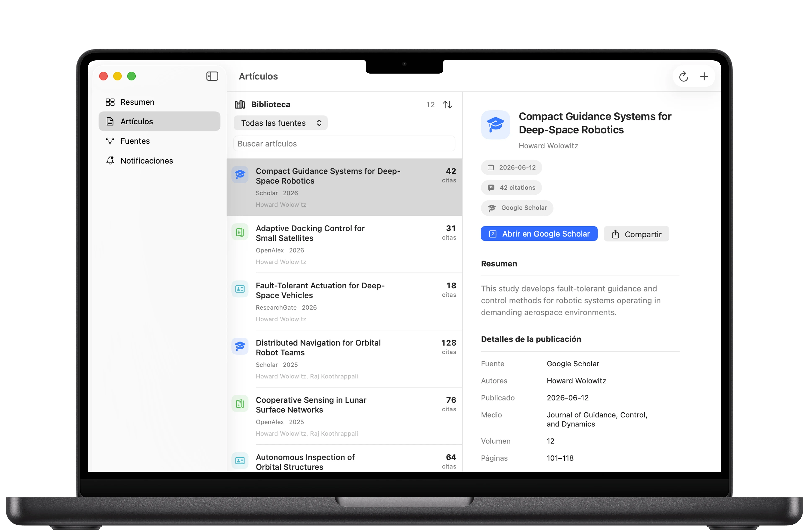The width and height of the screenshot is (809, 532).
Task: Click the ResearchGate icon of Autonomous Inspection article
Action: 240,461
